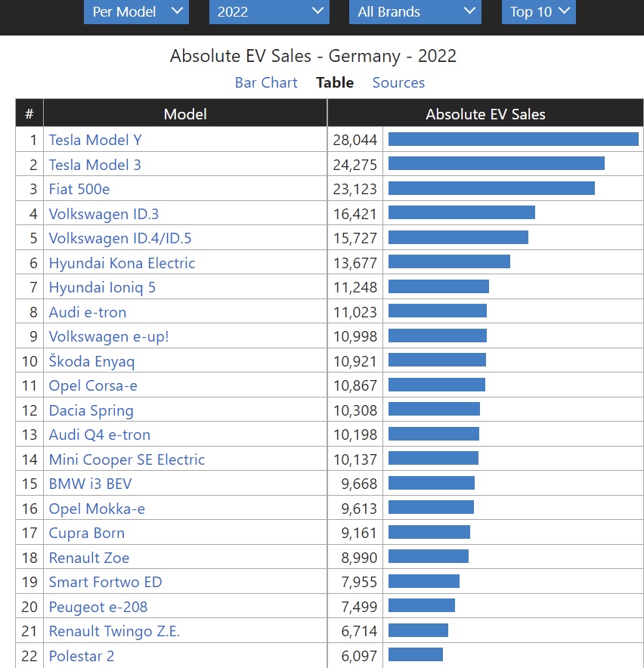The height and width of the screenshot is (668, 644).
Task: Select the 11,248 sales figure
Action: (355, 287)
